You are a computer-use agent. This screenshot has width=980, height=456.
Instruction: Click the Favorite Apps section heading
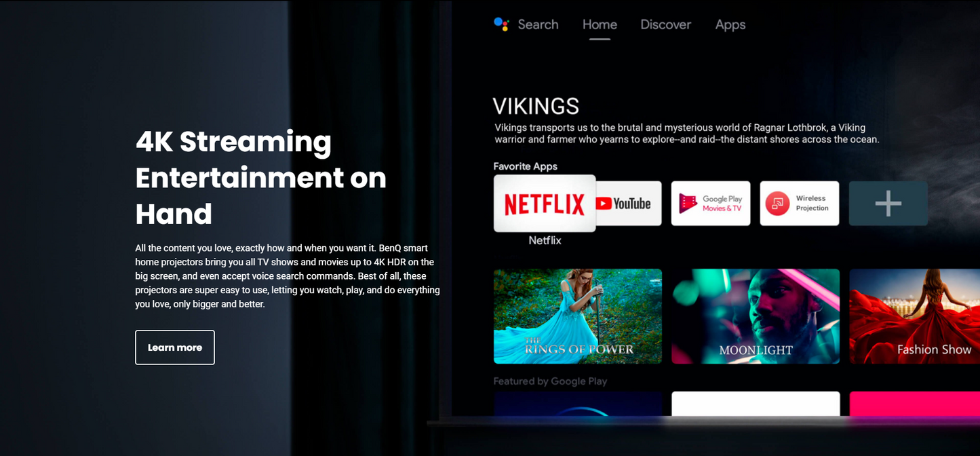[x=525, y=166]
